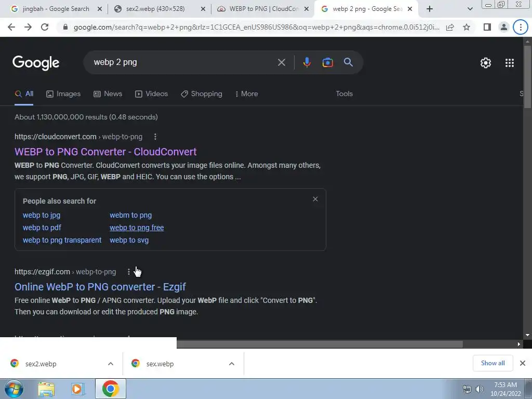Image resolution: width=532 pixels, height=399 pixels.
Task: Expand options for the sex2.webp download
Action: pos(111,364)
